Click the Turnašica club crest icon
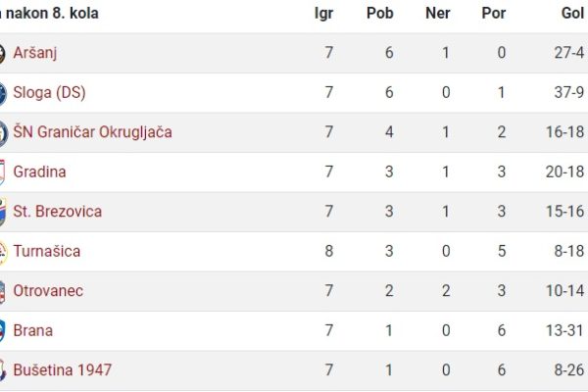This screenshot has width=588, height=392. pos(3,253)
